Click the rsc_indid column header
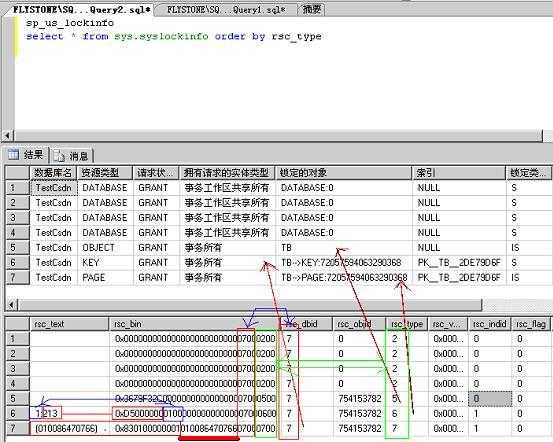 coord(490,324)
